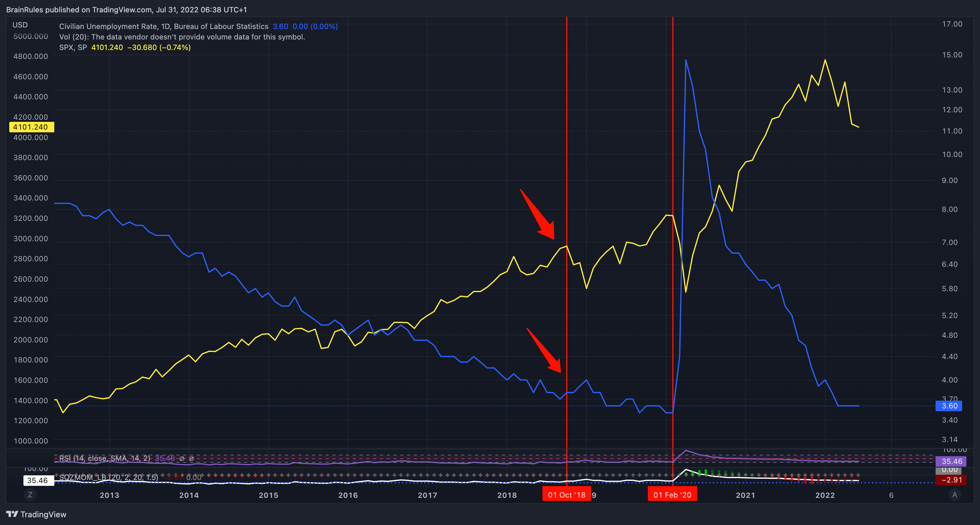Click the 2016 year label on time axis

point(348,495)
